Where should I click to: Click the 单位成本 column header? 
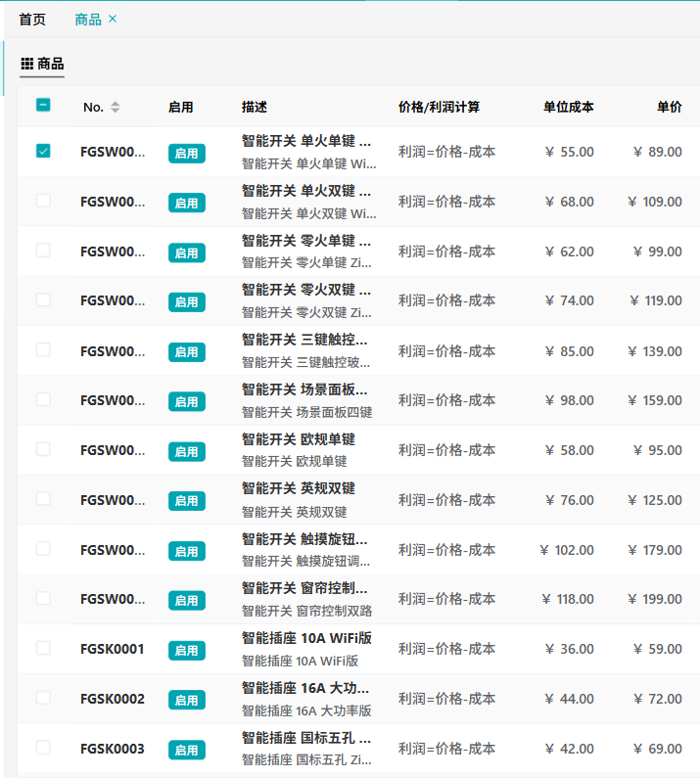point(569,107)
